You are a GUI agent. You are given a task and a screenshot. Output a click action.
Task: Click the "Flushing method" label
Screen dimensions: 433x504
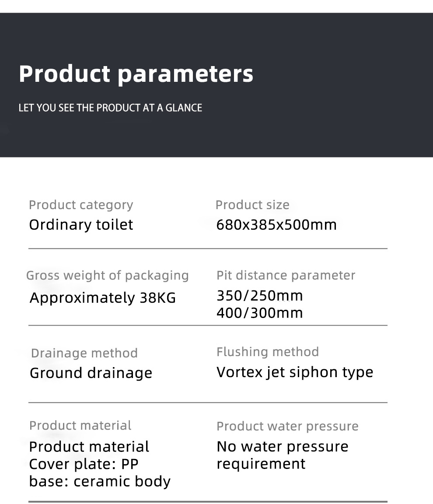click(x=268, y=352)
